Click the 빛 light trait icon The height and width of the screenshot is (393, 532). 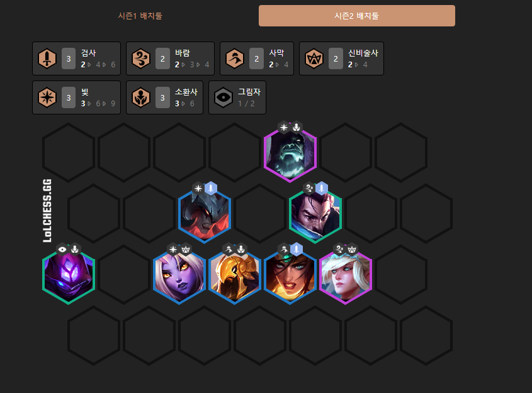click(x=47, y=97)
